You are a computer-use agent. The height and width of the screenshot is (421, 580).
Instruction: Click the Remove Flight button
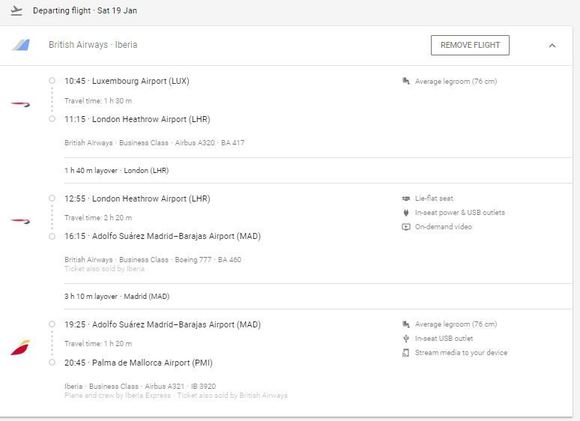point(470,45)
